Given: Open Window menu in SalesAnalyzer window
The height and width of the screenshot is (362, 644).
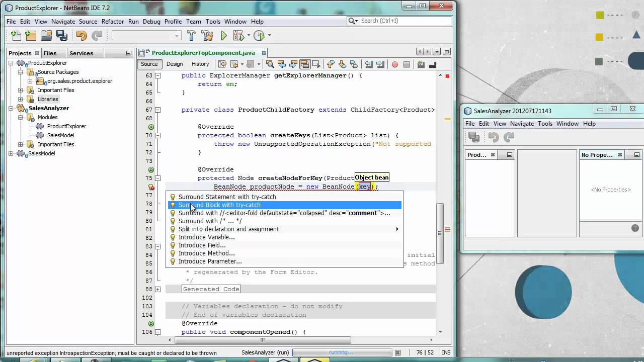Looking at the screenshot, I should [568, 124].
